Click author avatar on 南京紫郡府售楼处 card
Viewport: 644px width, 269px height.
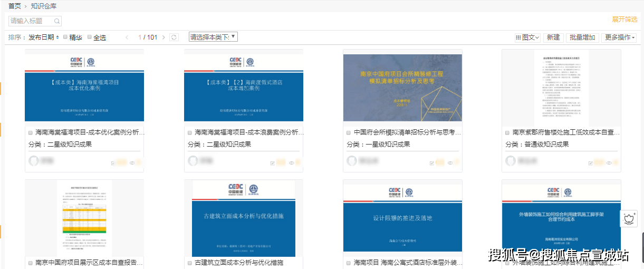tap(511, 161)
